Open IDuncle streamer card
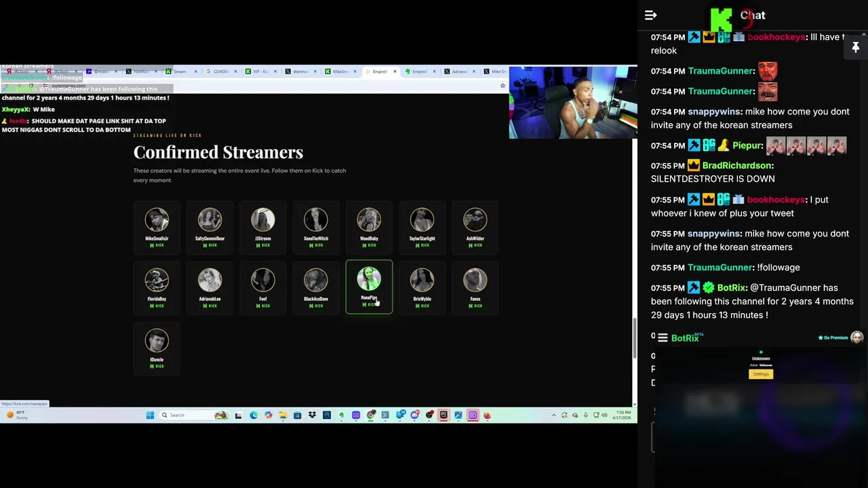 [157, 348]
